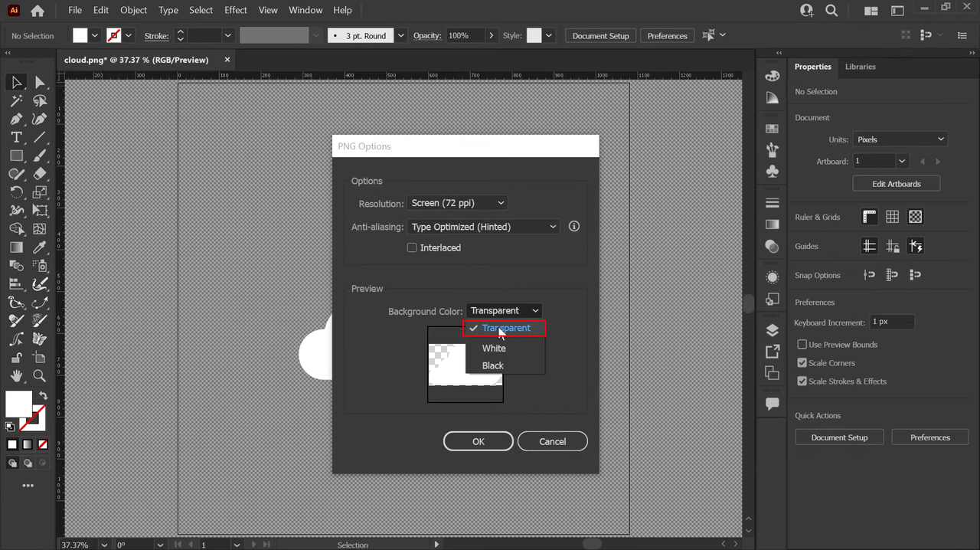Cancel the PNG Options dialog
The height and width of the screenshot is (550, 980).
point(553,441)
